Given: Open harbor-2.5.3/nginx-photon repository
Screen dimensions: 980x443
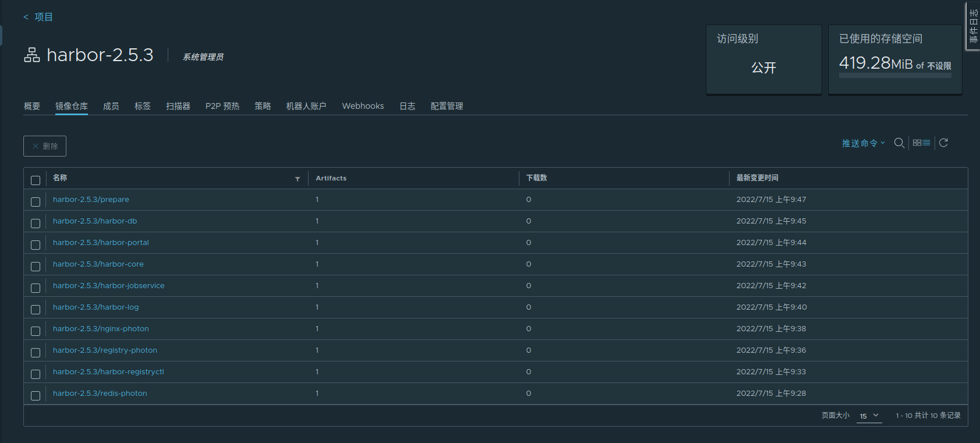Looking at the screenshot, I should click(101, 328).
